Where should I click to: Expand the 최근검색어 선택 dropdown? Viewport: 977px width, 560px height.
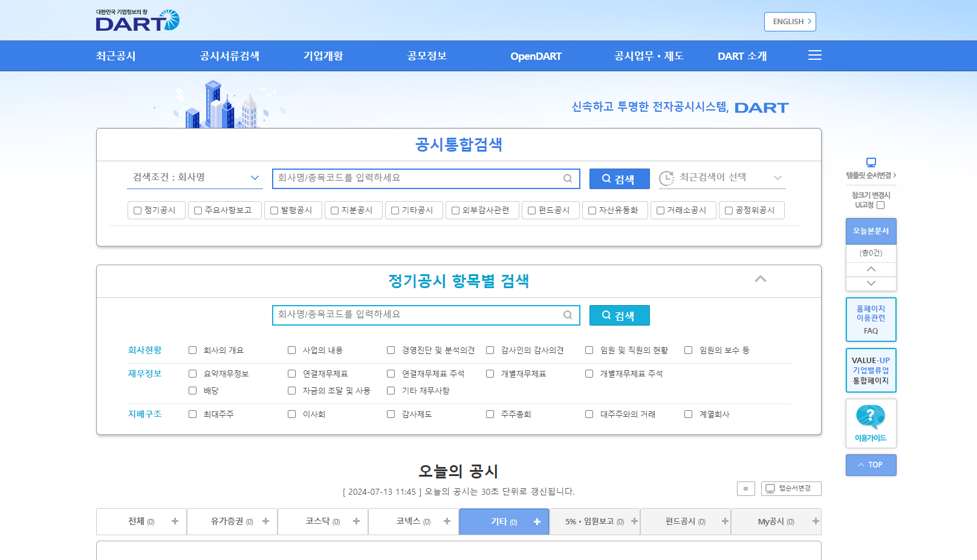(777, 177)
